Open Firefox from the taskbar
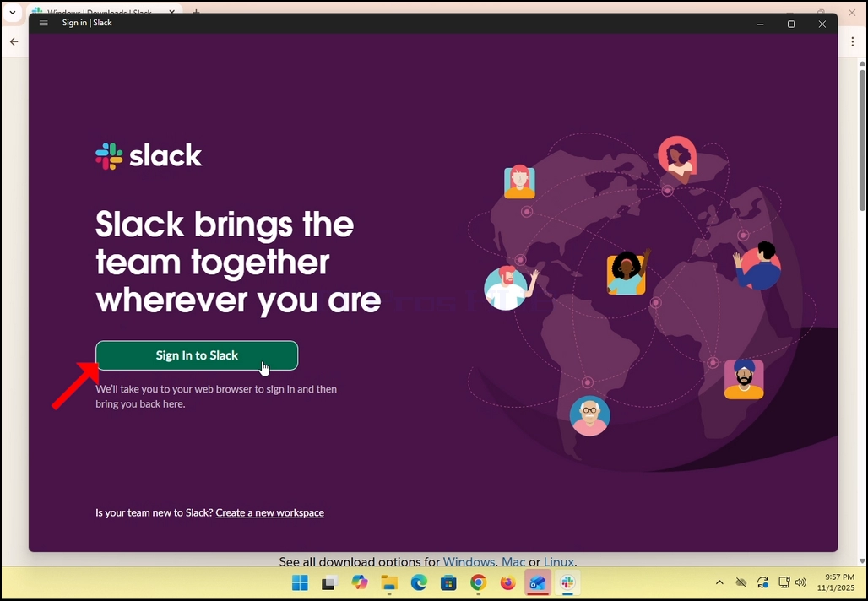This screenshot has width=868, height=601. coord(507,582)
